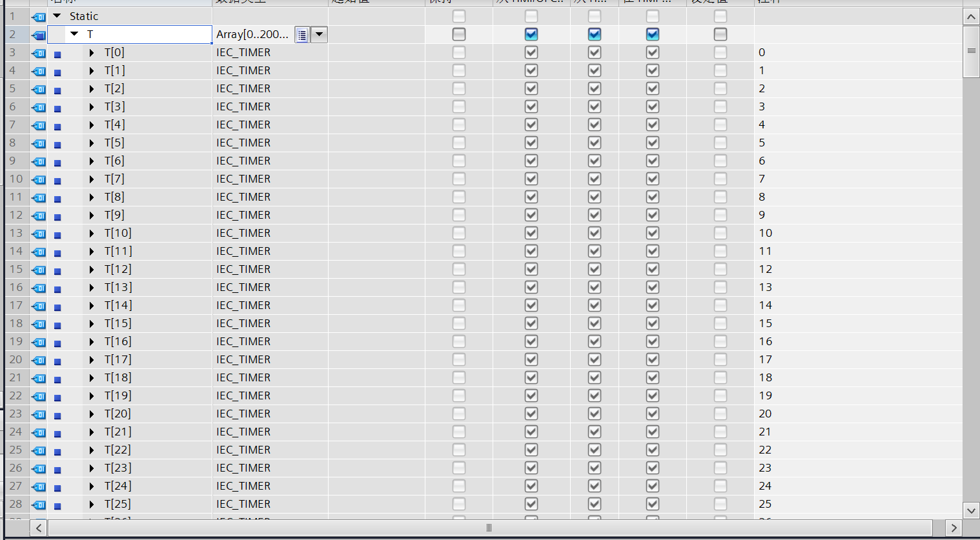Click the tag icon in the T[15] row

click(39, 324)
